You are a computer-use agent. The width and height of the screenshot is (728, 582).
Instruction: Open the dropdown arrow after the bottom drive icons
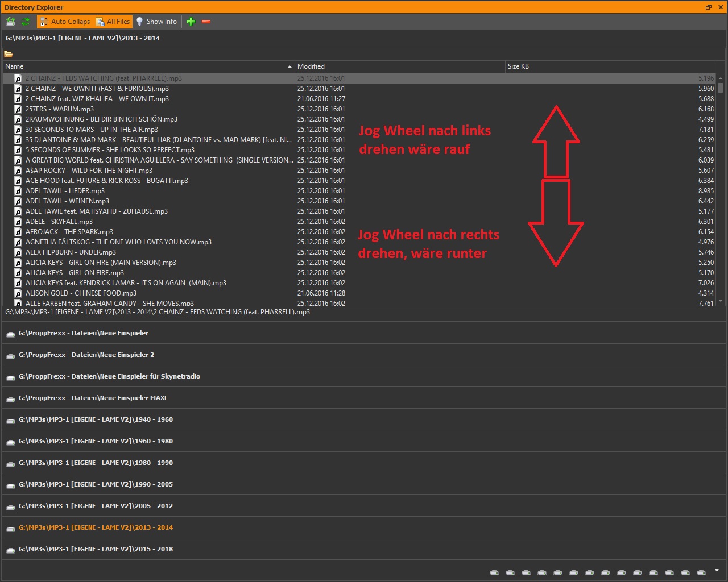[x=717, y=571]
